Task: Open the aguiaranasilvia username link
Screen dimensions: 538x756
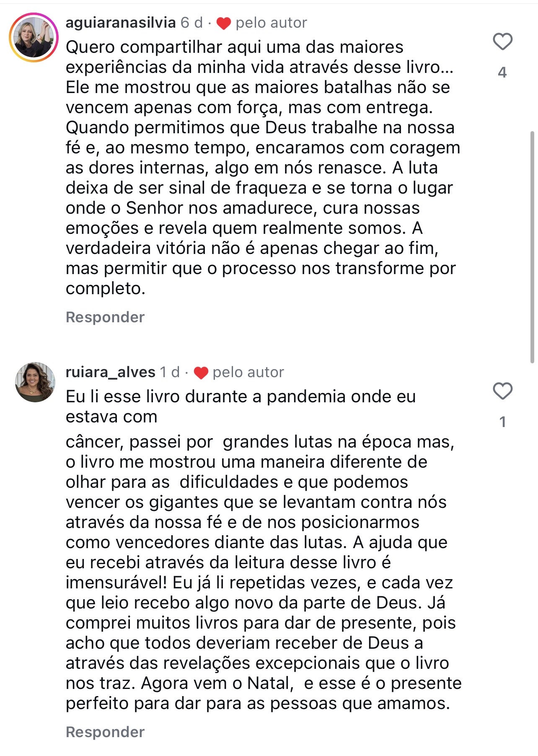Action: point(121,23)
